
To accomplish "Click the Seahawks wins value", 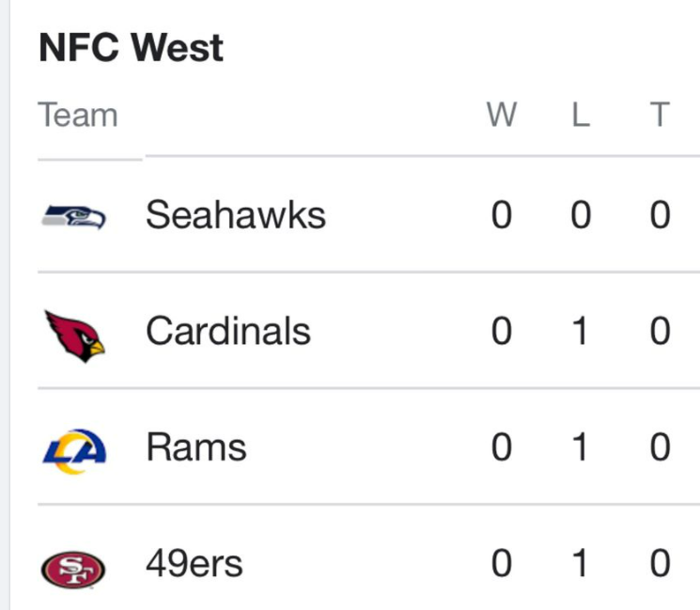I will tap(502, 216).
